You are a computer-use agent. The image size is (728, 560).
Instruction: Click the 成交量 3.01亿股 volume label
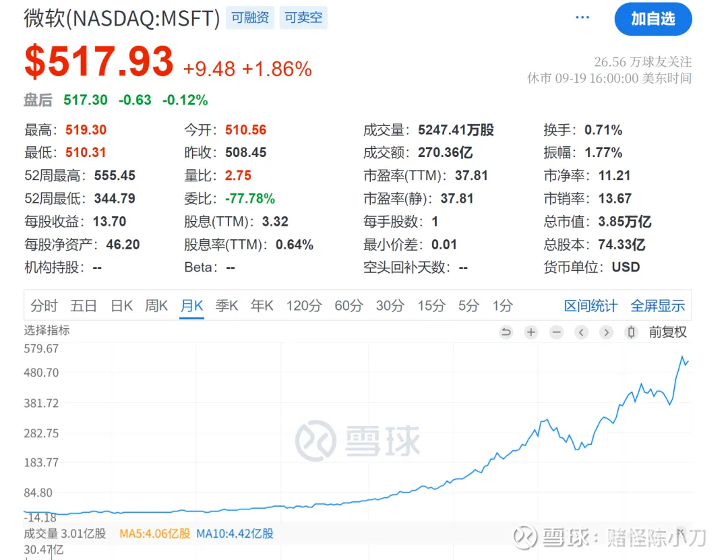point(65,534)
